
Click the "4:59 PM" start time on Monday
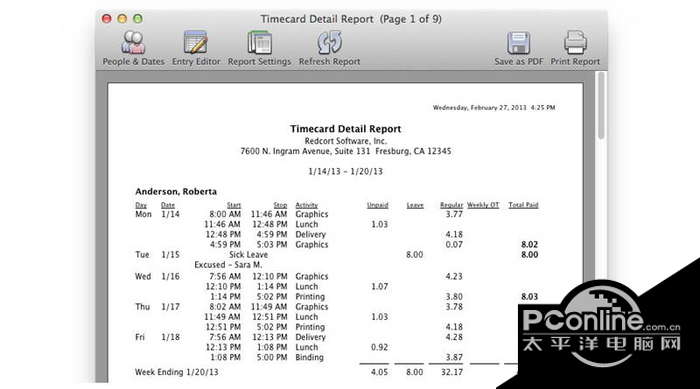(225, 244)
